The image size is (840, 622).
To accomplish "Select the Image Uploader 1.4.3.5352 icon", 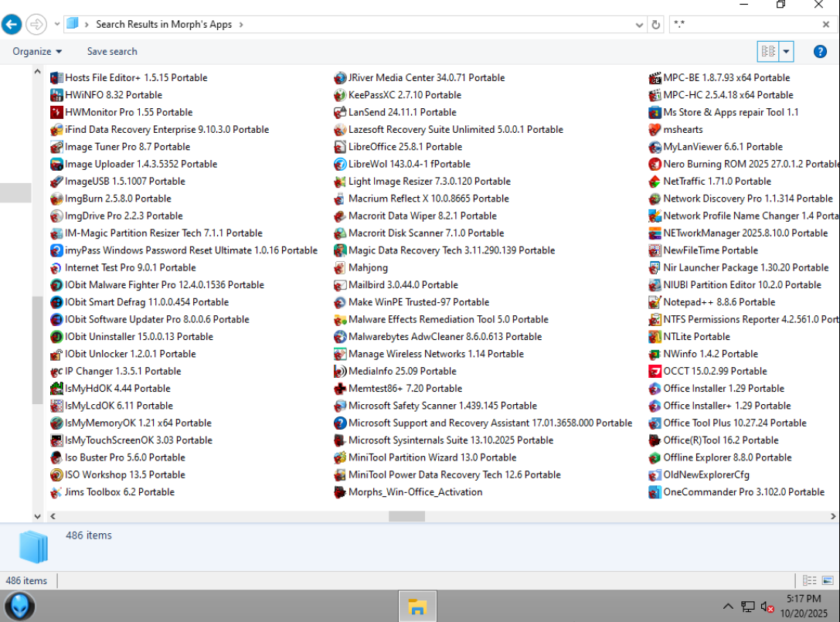I will tap(56, 164).
